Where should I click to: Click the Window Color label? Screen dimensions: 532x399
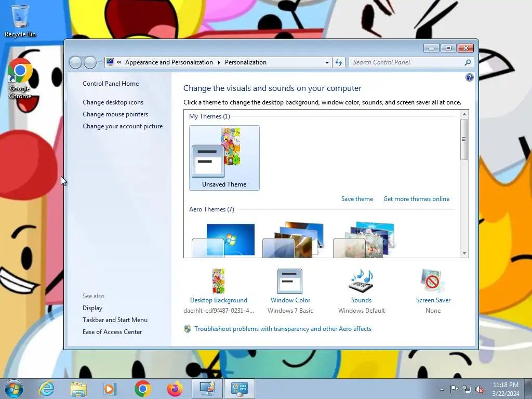(x=290, y=300)
